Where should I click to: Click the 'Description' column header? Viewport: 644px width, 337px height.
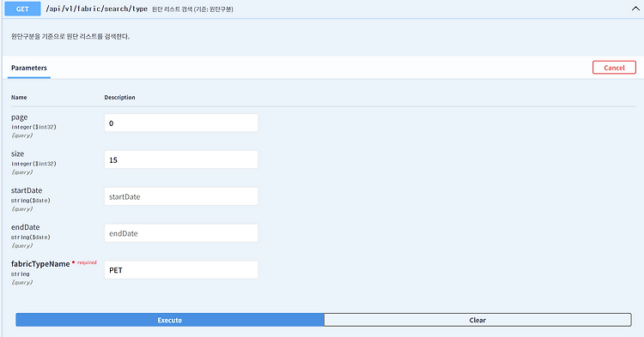click(x=119, y=97)
